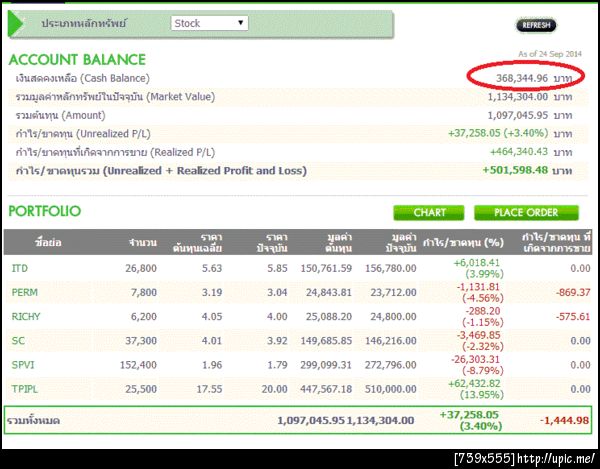Click Unrealized P/L value +37,258.05 (+3.40%) in account balance
This screenshot has width=600, height=469.
tap(498, 133)
